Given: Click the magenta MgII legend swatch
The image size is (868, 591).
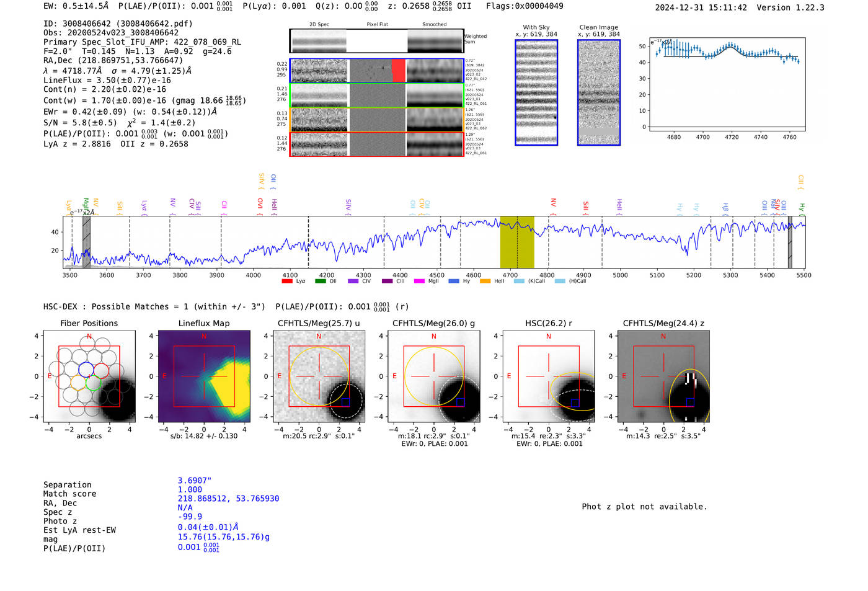Looking at the screenshot, I should tap(419, 281).
